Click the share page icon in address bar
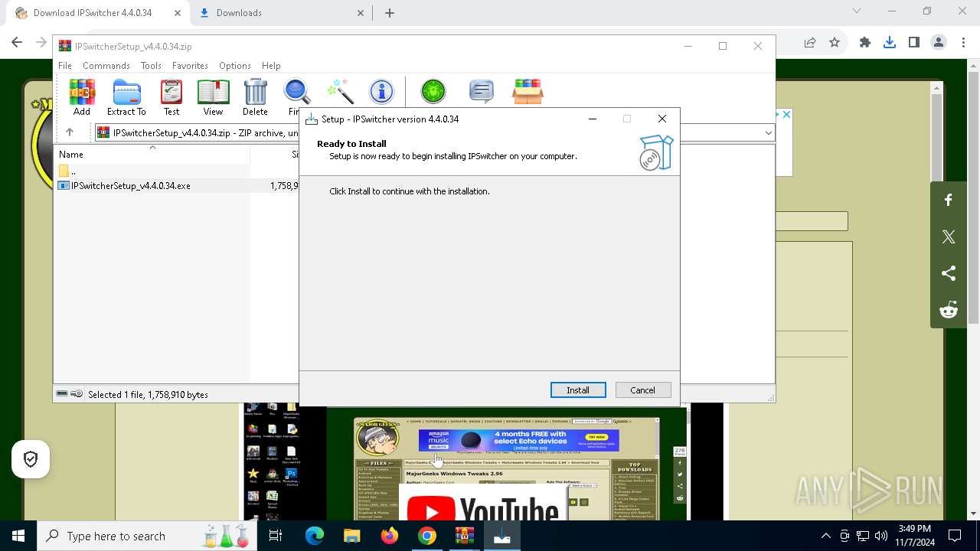The image size is (980, 551). tap(810, 43)
